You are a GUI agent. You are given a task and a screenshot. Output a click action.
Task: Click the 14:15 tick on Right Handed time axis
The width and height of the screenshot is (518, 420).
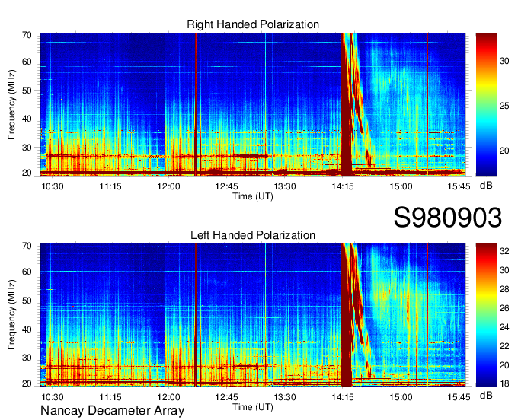coord(343,186)
